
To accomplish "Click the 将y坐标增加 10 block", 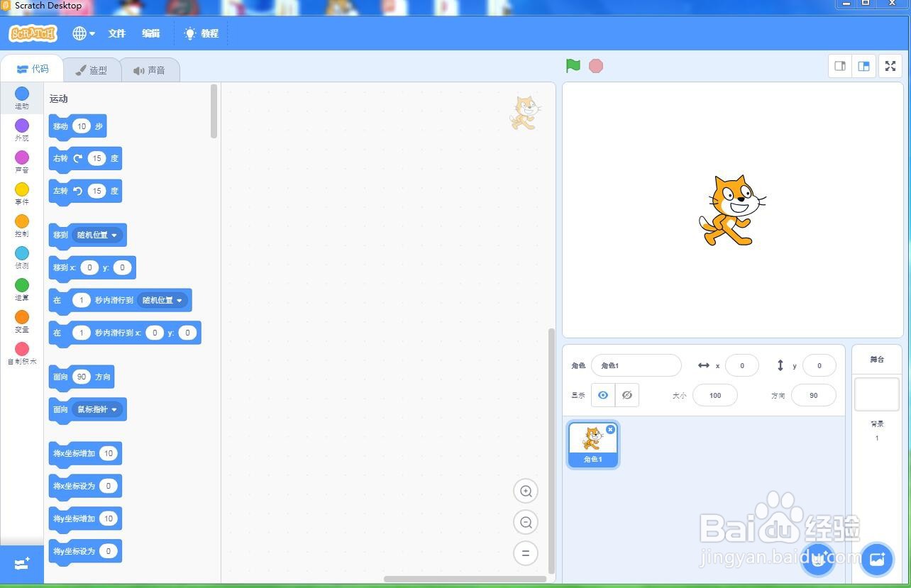I will pyautogui.click(x=85, y=518).
